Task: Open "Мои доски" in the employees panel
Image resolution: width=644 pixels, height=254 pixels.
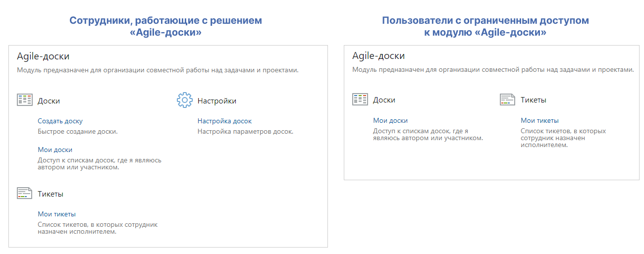Action: click(55, 150)
